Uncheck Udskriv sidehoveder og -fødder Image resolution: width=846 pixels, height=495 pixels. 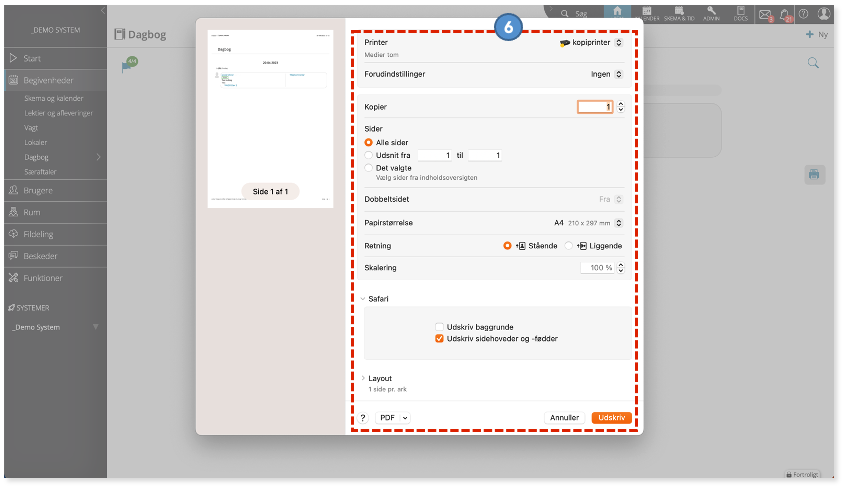(439, 339)
